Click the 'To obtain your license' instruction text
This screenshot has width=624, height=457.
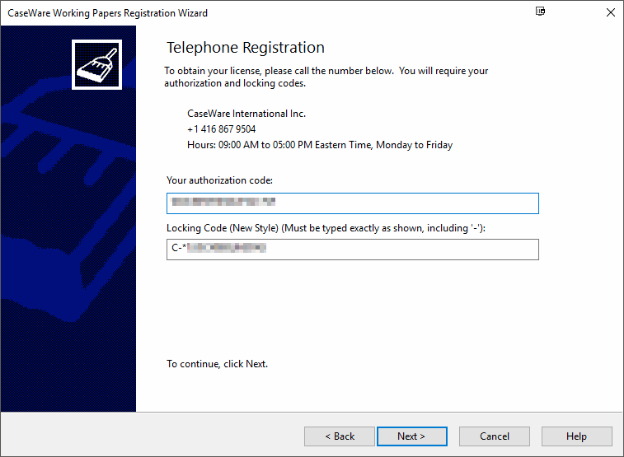[x=326, y=77]
